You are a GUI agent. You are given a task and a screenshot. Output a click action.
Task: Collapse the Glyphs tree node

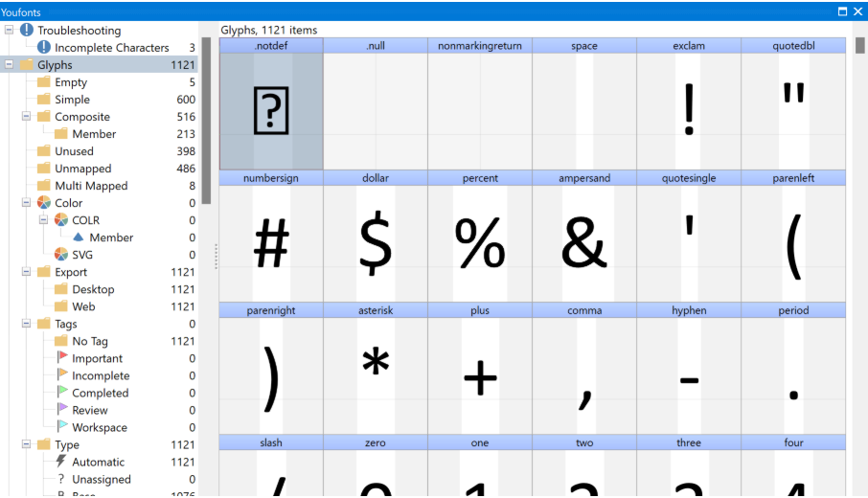[x=10, y=65]
